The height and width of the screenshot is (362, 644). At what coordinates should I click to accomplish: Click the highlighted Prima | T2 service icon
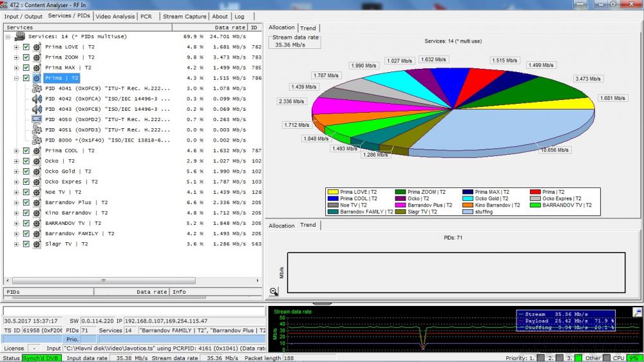[x=37, y=78]
